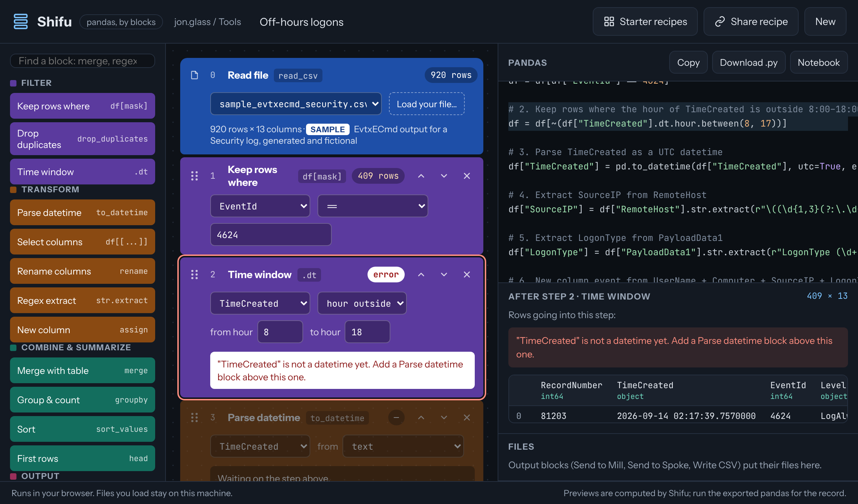The height and width of the screenshot is (504, 858).
Task: Add the Time window .dt block from palette
Action: click(x=83, y=172)
